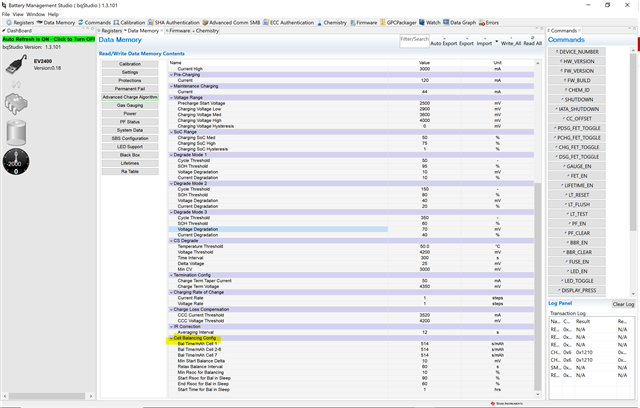This screenshot has height=408, width=640.
Task: Send the DEVICE_NUMBER command
Action: 577,52
